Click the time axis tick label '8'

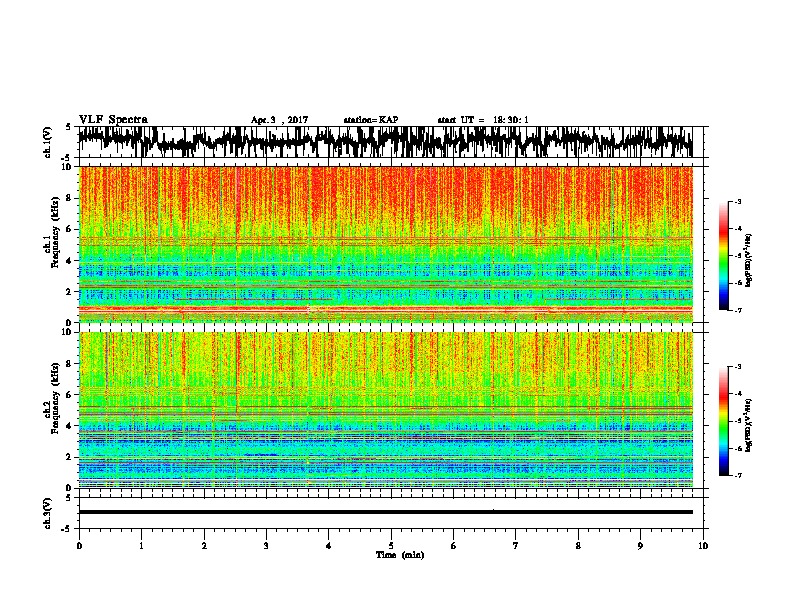[x=578, y=546]
